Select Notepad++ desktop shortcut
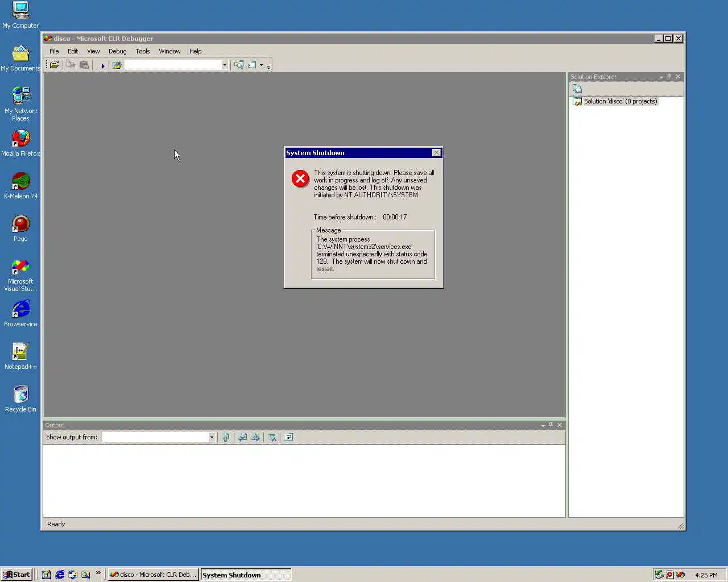Image resolution: width=728 pixels, height=582 pixels. coord(20,356)
